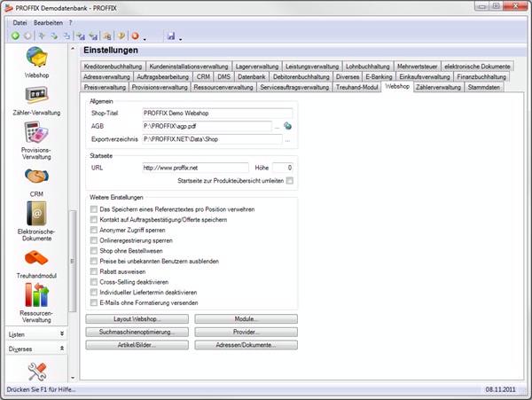The width and height of the screenshot is (532, 400).
Task: Click the Provider... button
Action: (x=246, y=332)
